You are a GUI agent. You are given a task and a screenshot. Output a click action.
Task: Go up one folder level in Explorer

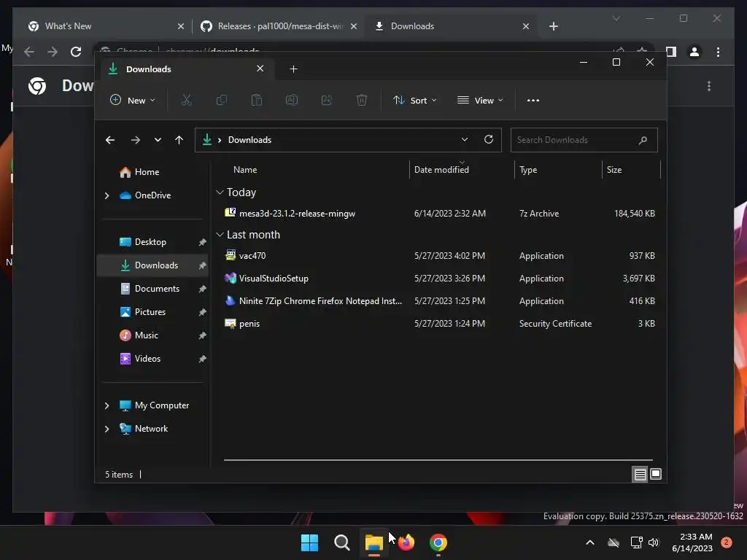(x=179, y=140)
